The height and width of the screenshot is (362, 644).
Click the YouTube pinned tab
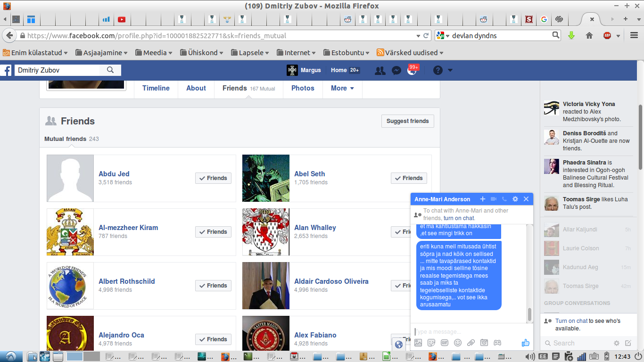(x=122, y=19)
